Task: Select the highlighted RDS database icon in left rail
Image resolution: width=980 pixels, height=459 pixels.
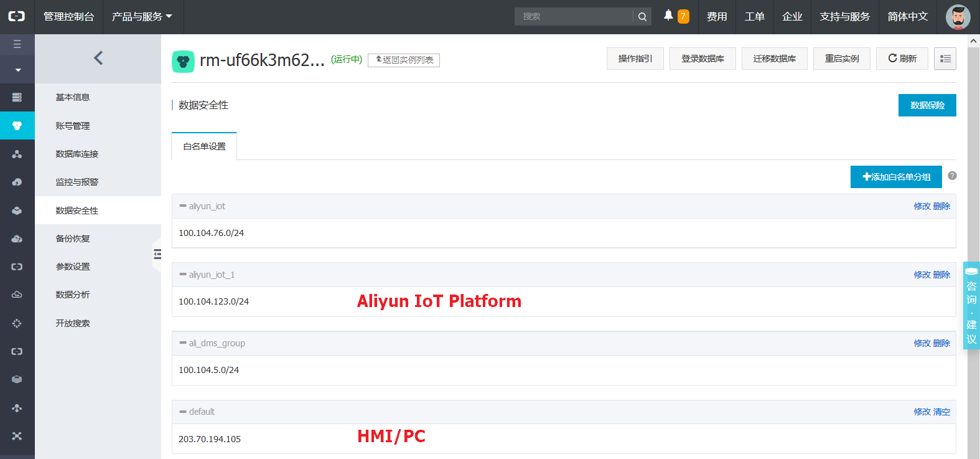Action: tap(17, 126)
